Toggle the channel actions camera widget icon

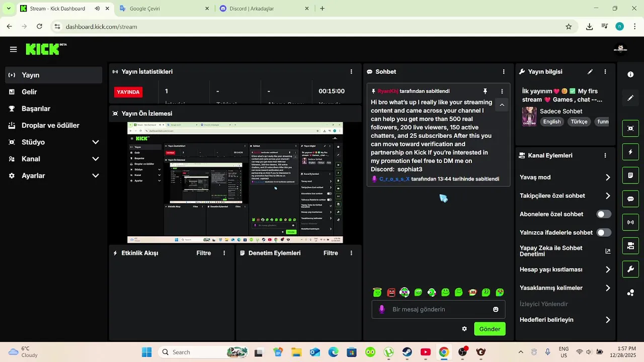[x=630, y=246]
